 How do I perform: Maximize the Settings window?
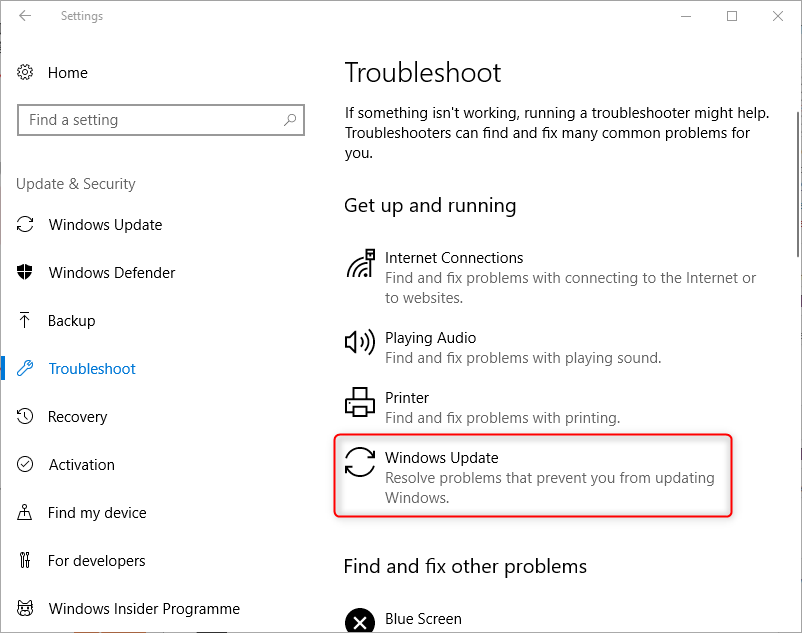pos(732,16)
